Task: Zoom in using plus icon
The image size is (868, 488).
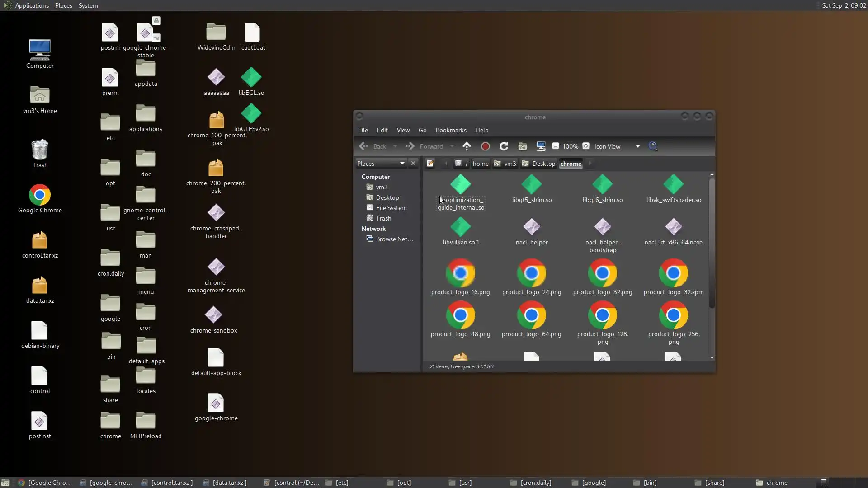Action: (586, 146)
